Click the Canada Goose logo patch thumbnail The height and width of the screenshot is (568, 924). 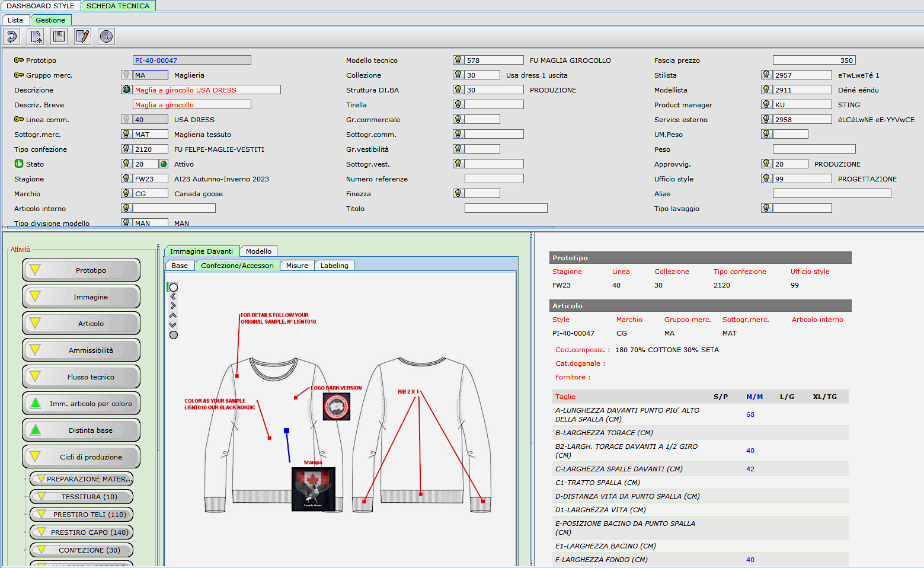click(x=336, y=407)
